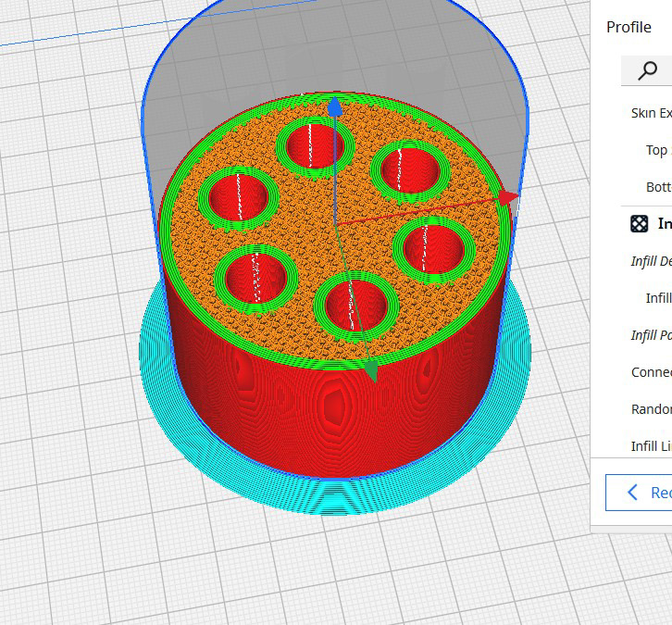Click the Profile label
This screenshot has height=625, width=672.
[628, 27]
